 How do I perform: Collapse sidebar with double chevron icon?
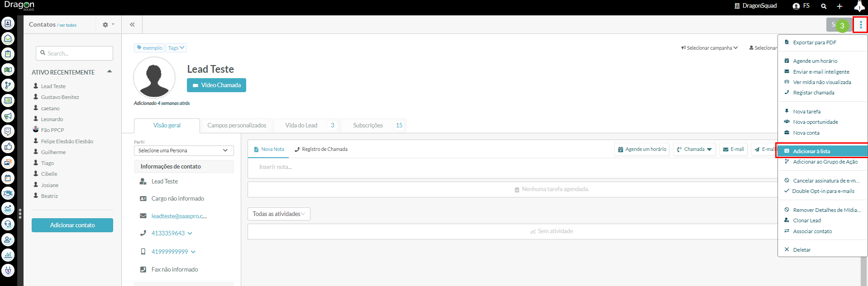pos(132,24)
